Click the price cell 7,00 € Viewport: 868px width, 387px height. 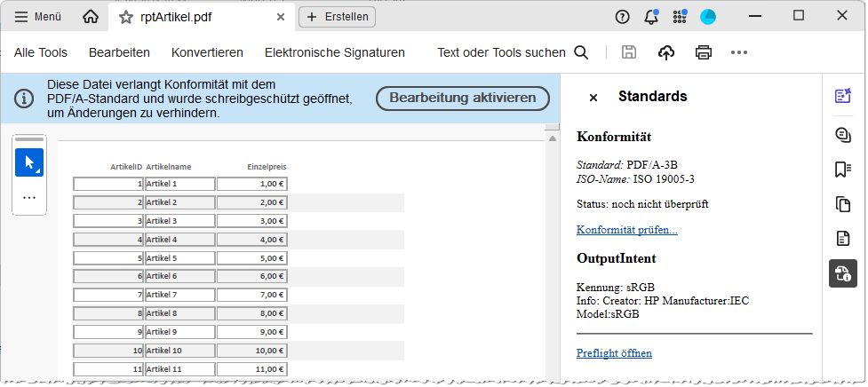(x=252, y=295)
